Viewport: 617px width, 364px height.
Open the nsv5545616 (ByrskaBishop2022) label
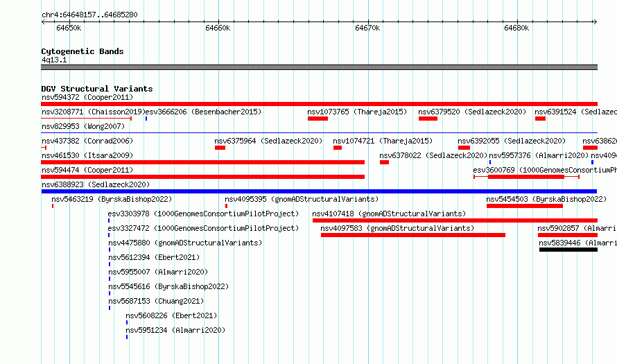tap(168, 286)
